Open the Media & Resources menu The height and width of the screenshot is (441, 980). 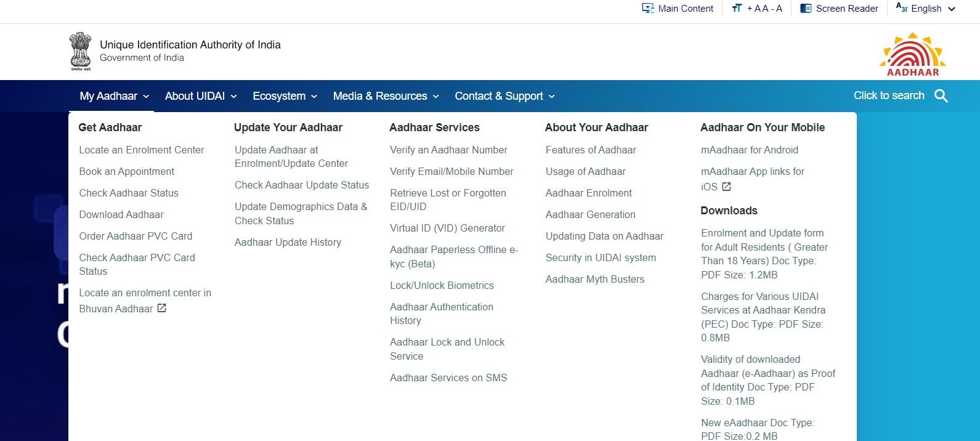pyautogui.click(x=386, y=96)
